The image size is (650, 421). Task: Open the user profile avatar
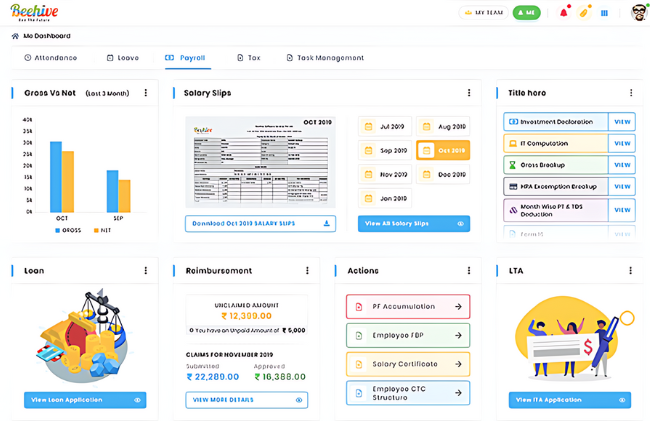(x=638, y=12)
